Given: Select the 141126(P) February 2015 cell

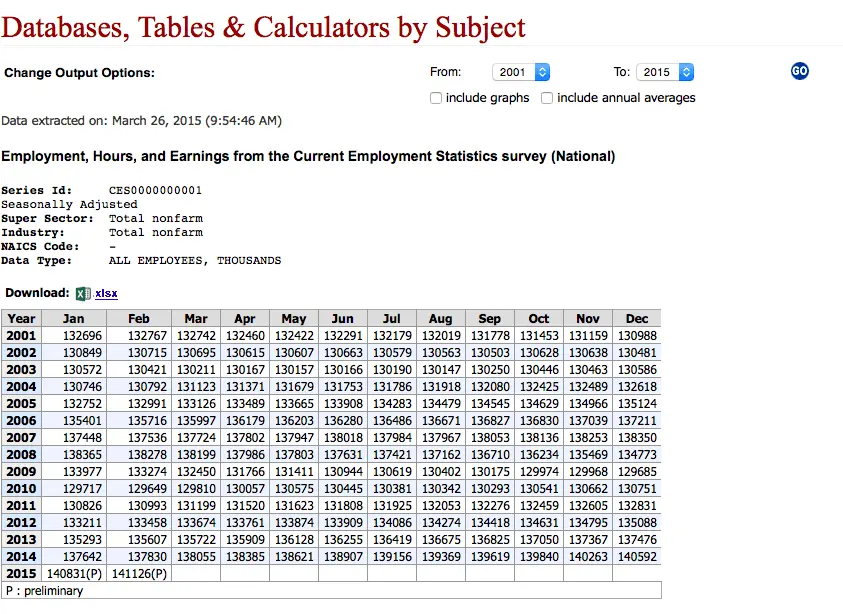Looking at the screenshot, I should tap(139, 573).
